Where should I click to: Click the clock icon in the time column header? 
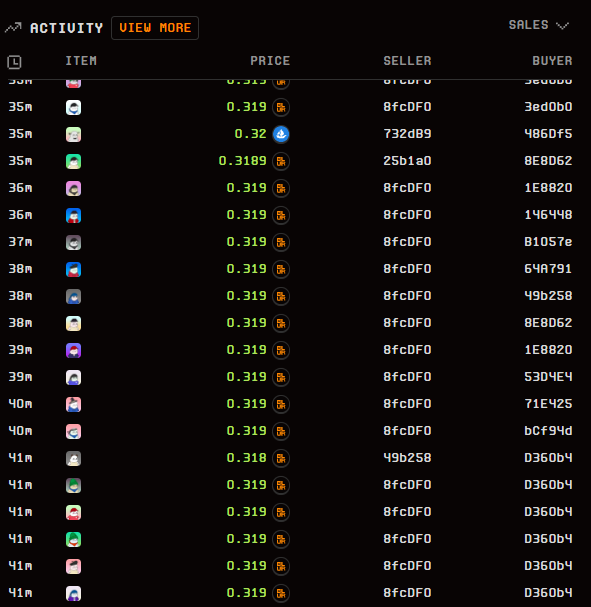pyautogui.click(x=14, y=62)
